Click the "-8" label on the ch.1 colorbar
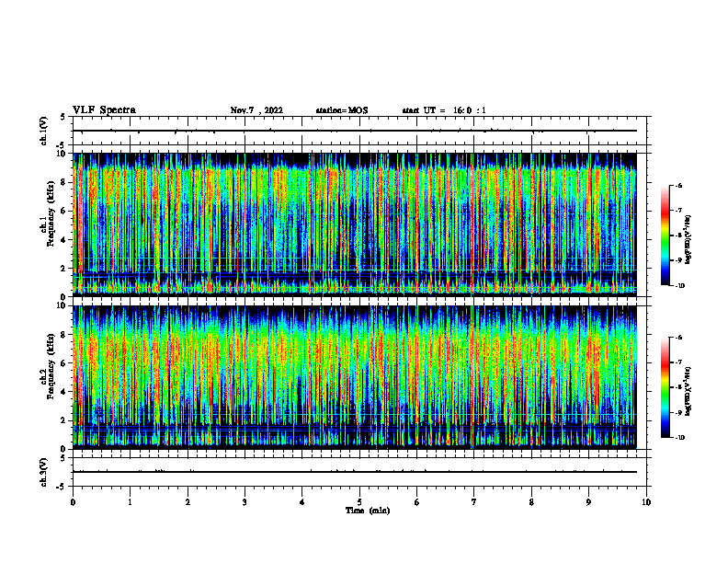This screenshot has height=563, width=728. pyautogui.click(x=678, y=236)
